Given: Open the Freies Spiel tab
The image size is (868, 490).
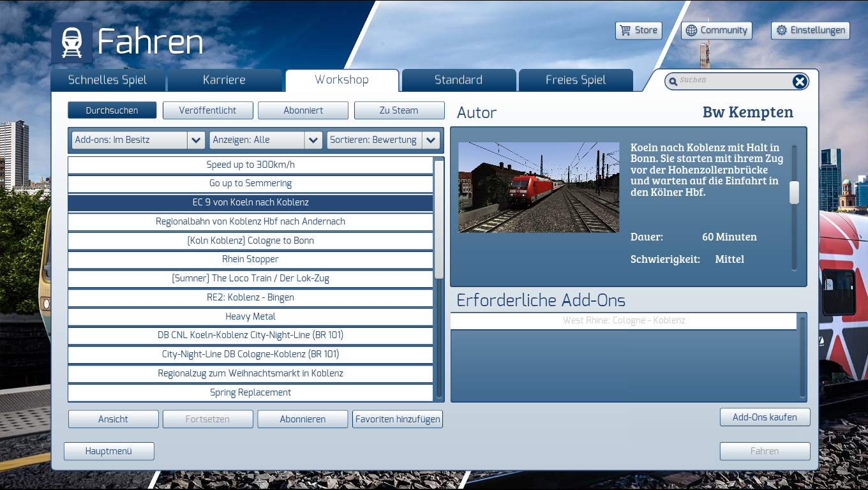Looking at the screenshot, I should pos(576,80).
